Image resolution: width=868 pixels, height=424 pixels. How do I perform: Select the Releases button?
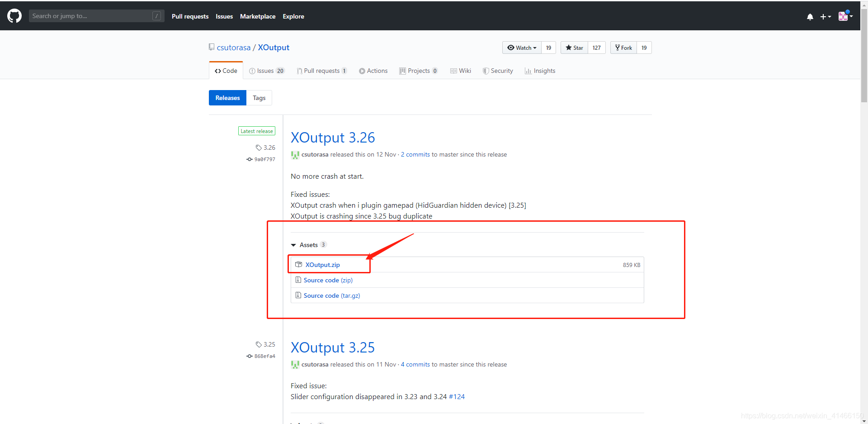coord(227,98)
